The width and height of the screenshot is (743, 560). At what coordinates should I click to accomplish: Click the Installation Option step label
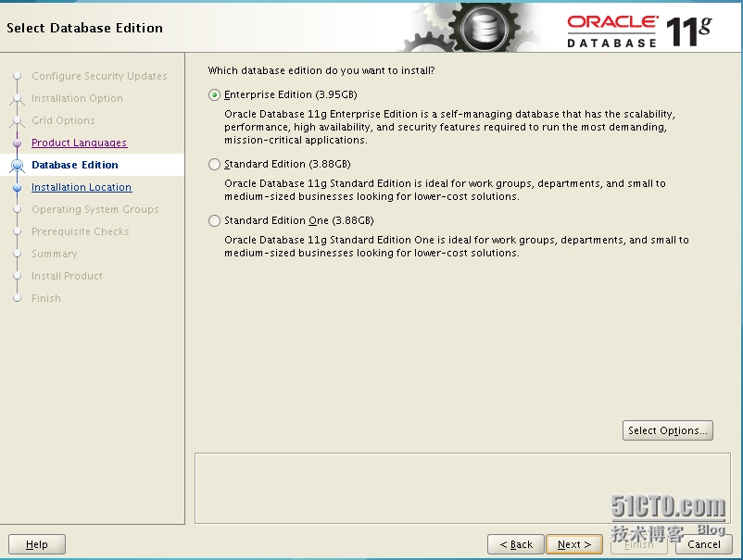[x=77, y=98]
